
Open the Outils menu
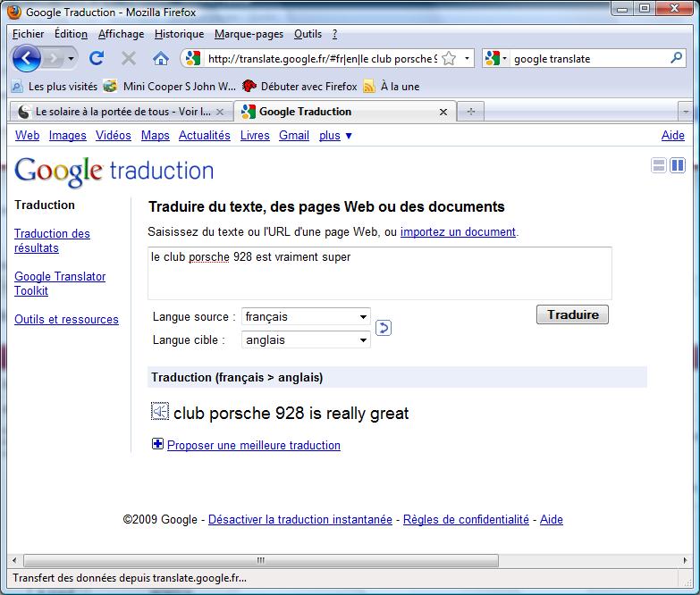pos(308,34)
